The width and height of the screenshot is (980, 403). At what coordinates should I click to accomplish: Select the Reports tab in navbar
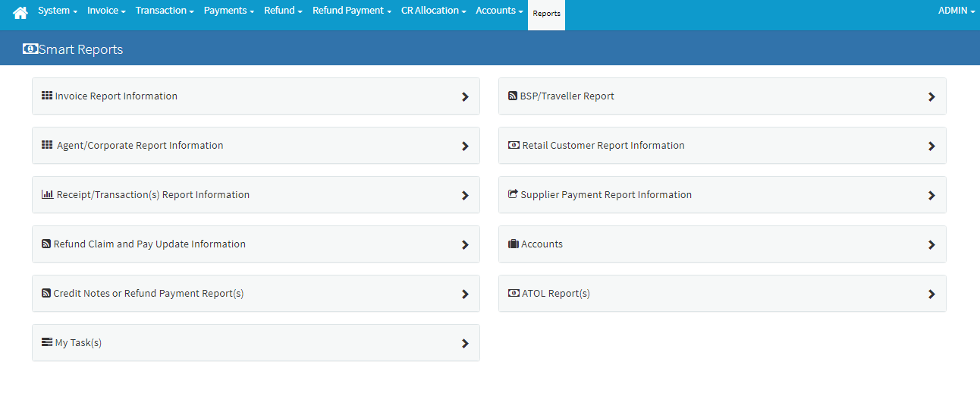point(547,14)
